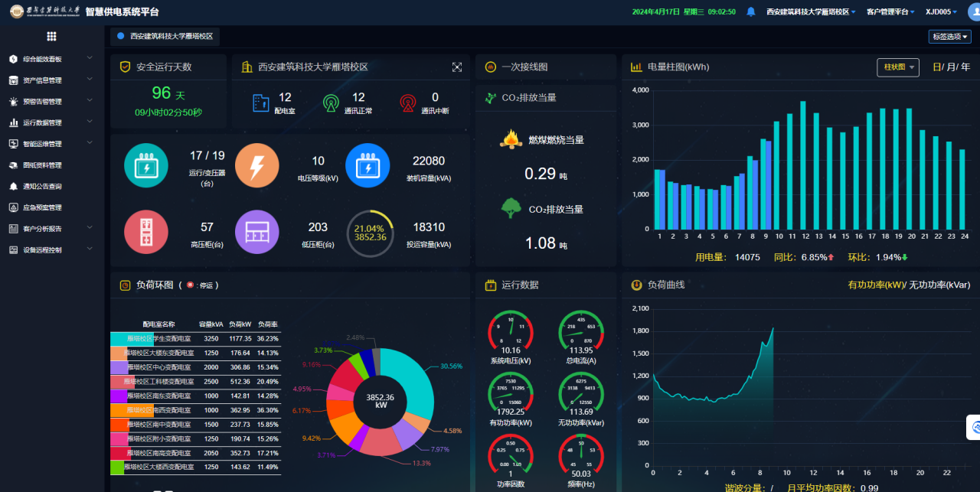
Task: Open the 标签选项 dropdown
Action: click(x=949, y=37)
